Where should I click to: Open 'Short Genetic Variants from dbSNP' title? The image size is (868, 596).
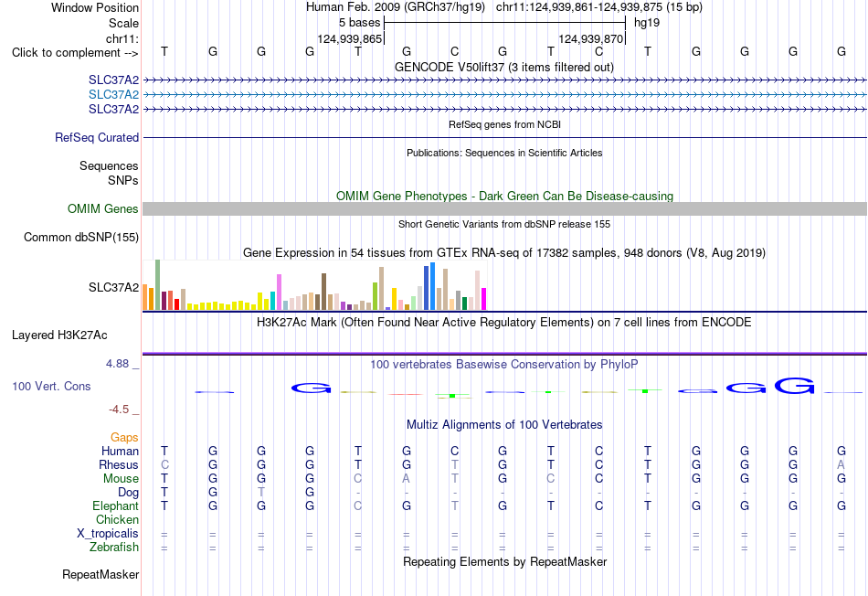[504, 224]
